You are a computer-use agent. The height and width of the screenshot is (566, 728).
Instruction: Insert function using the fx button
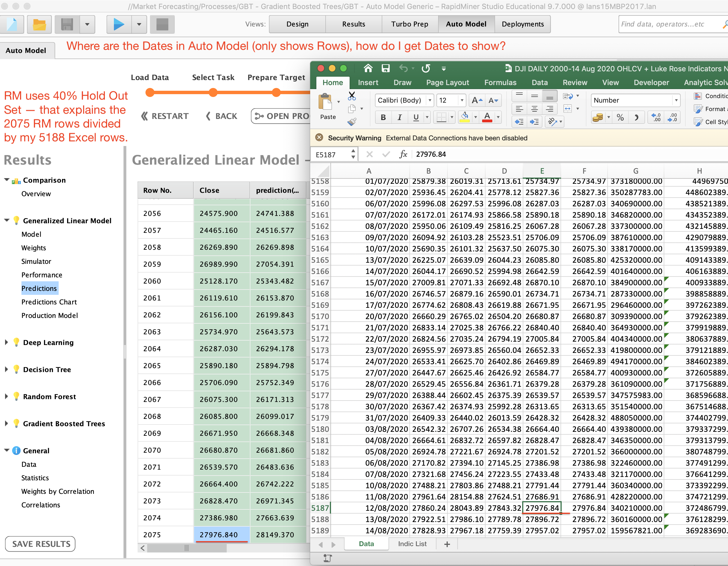[403, 154]
